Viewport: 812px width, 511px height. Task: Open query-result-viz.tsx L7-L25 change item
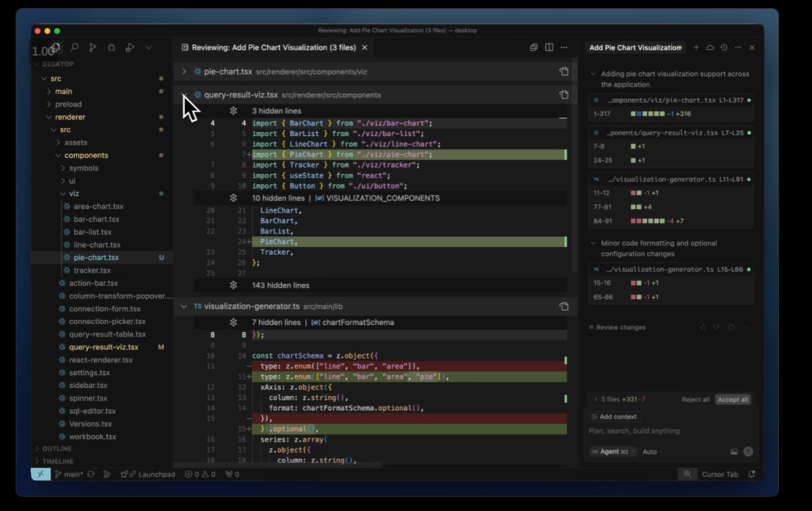671,132
